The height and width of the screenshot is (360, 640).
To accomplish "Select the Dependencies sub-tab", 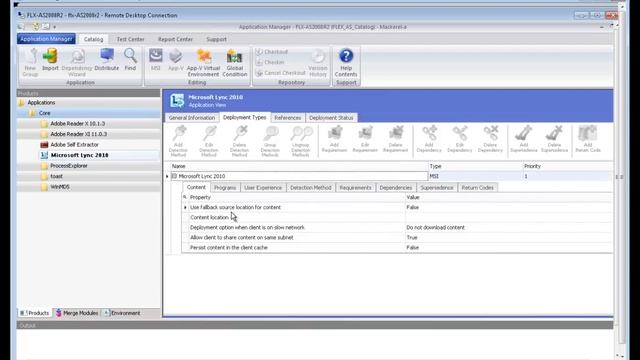I will pyautogui.click(x=396, y=188).
